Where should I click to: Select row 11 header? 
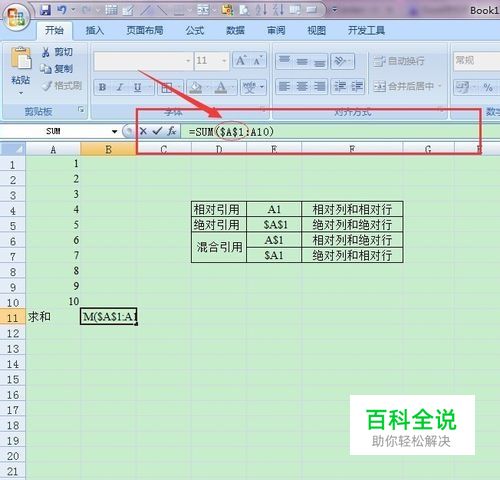13,317
